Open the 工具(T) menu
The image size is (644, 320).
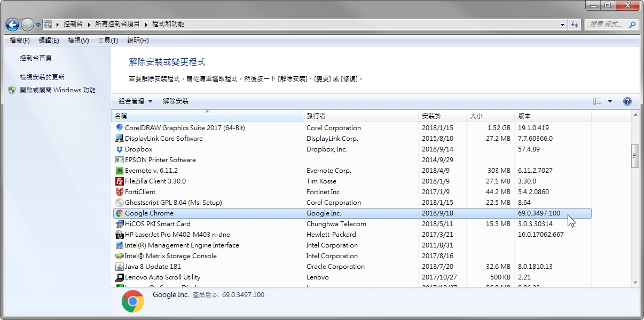(x=108, y=41)
